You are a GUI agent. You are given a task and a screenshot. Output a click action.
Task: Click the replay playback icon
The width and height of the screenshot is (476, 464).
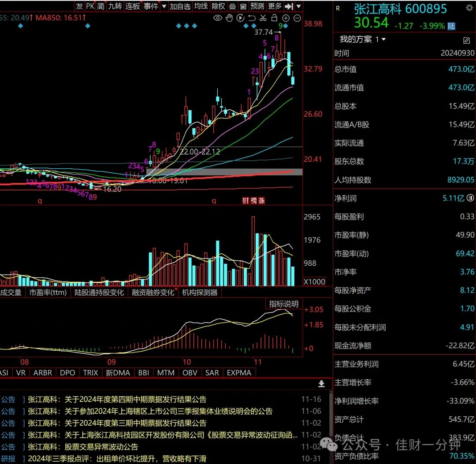point(241,18)
